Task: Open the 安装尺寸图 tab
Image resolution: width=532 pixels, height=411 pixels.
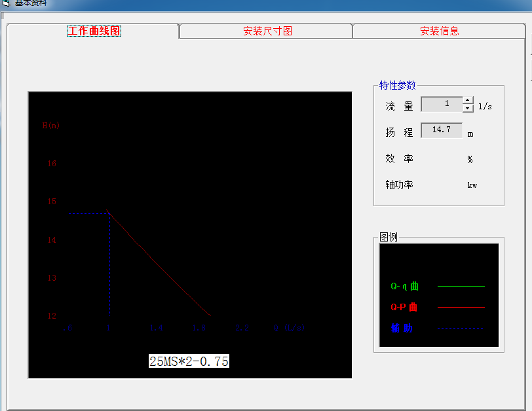Action: [267, 31]
